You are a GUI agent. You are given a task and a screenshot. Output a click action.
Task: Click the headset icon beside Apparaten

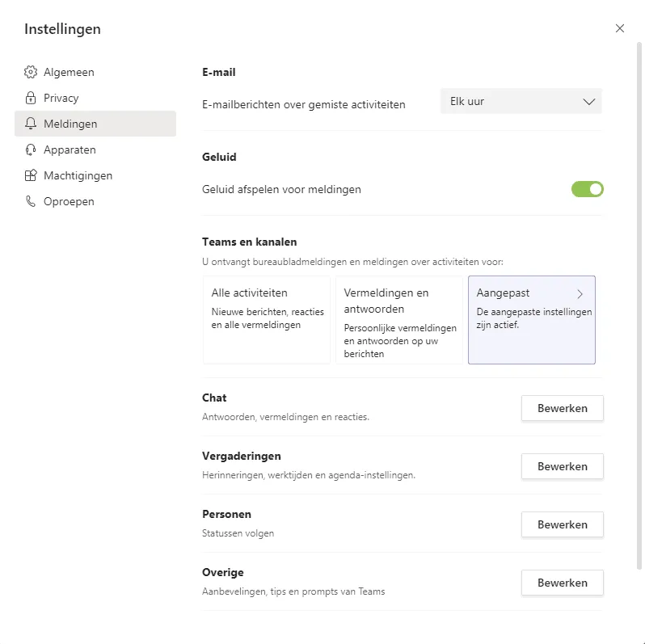pyautogui.click(x=31, y=149)
